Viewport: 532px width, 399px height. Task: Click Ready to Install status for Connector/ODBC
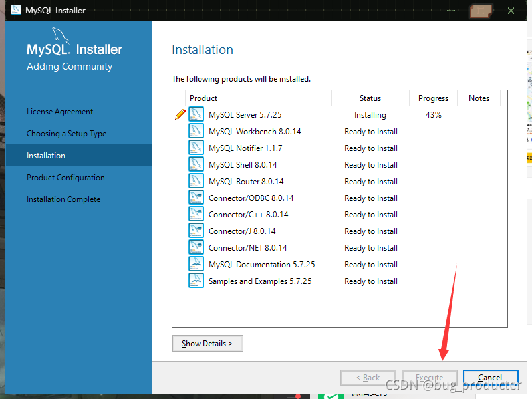(371, 198)
